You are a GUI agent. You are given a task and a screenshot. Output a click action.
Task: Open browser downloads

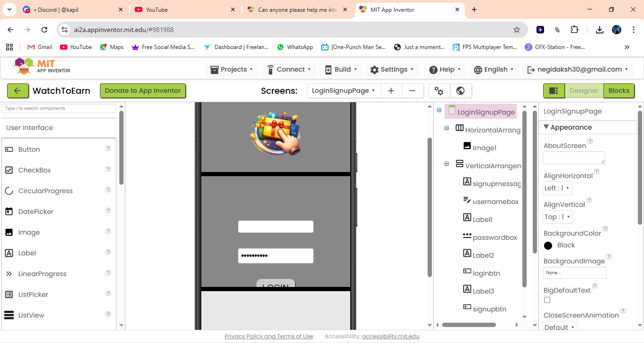coord(600,30)
